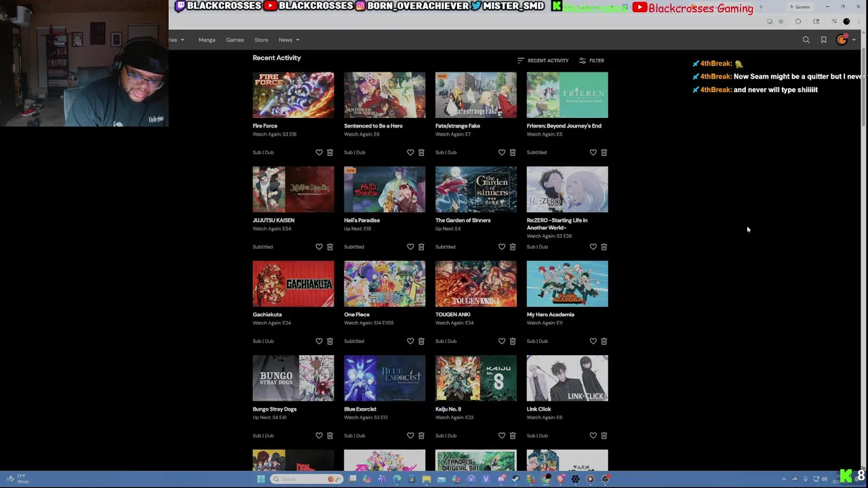The image size is (868, 488).
Task: Open the profile avatar menu
Action: click(842, 40)
